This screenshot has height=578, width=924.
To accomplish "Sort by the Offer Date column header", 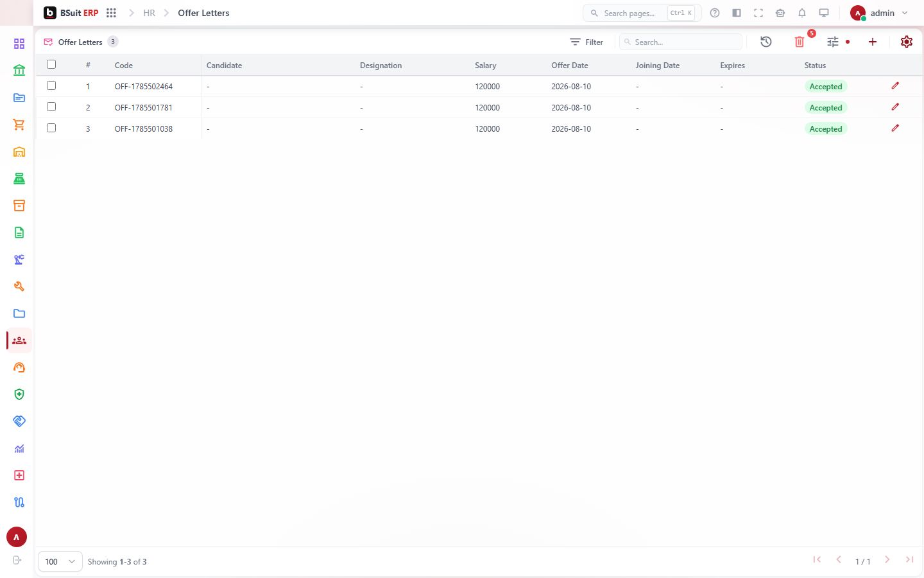I will click(x=570, y=65).
